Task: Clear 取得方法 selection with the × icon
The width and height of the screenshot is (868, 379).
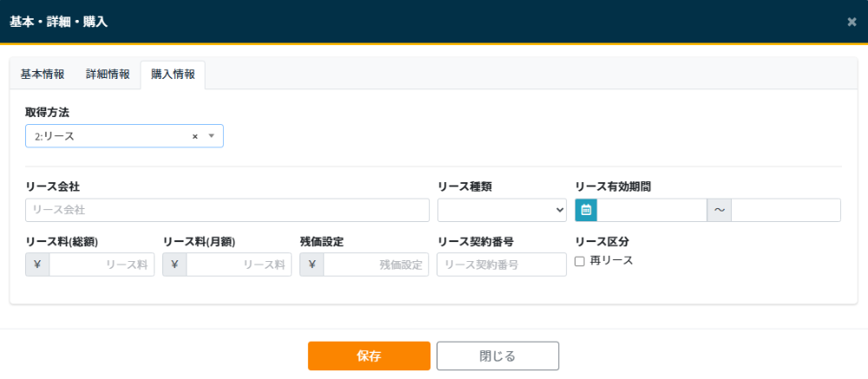Action: tap(195, 136)
